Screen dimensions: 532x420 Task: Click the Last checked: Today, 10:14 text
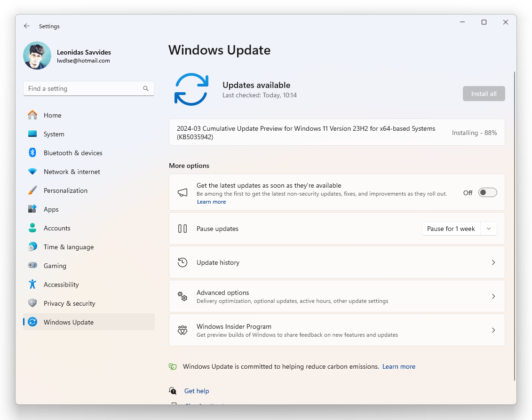(x=260, y=95)
